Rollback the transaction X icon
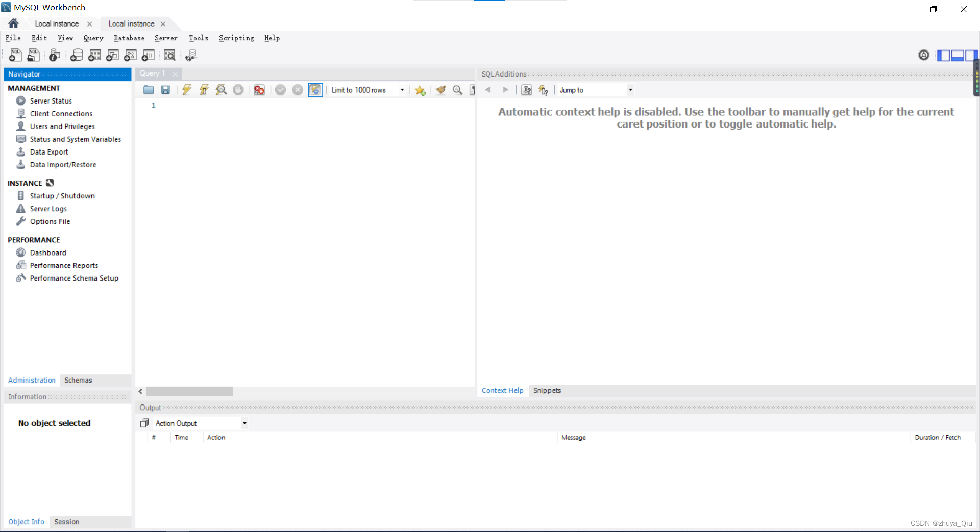Image resolution: width=980 pixels, height=532 pixels. click(298, 90)
